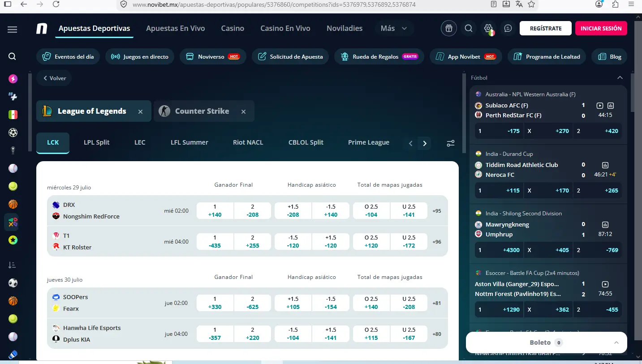Collapse the Fútbol live section
Image resolution: width=642 pixels, height=364 pixels.
coord(620,77)
